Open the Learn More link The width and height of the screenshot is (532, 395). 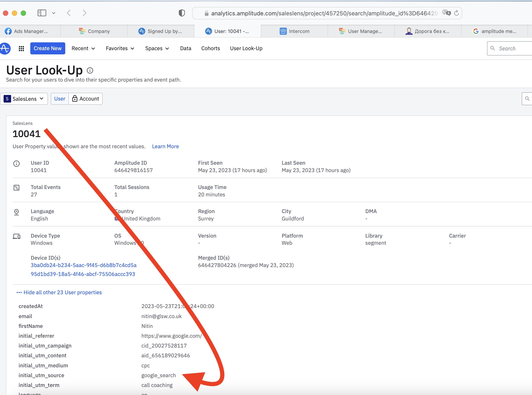click(165, 146)
